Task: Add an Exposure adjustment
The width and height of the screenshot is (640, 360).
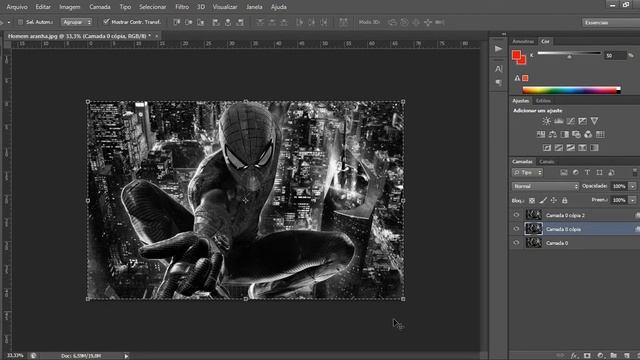Action: tap(582, 121)
